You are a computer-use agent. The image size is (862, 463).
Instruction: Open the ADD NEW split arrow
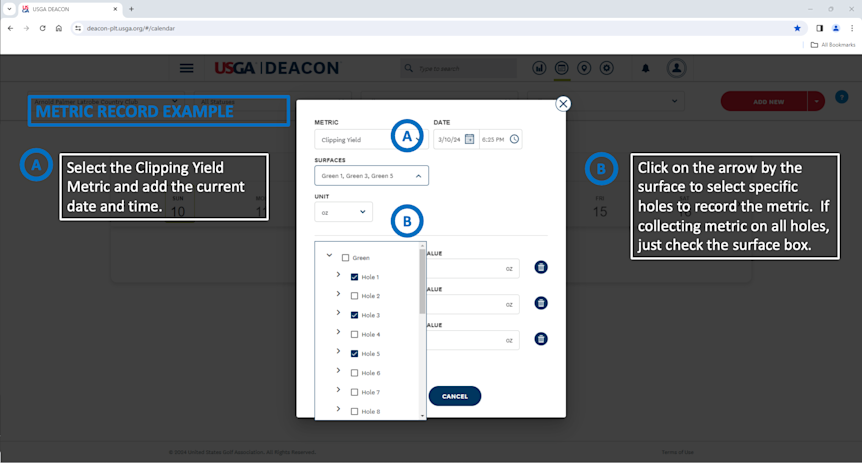[816, 102]
